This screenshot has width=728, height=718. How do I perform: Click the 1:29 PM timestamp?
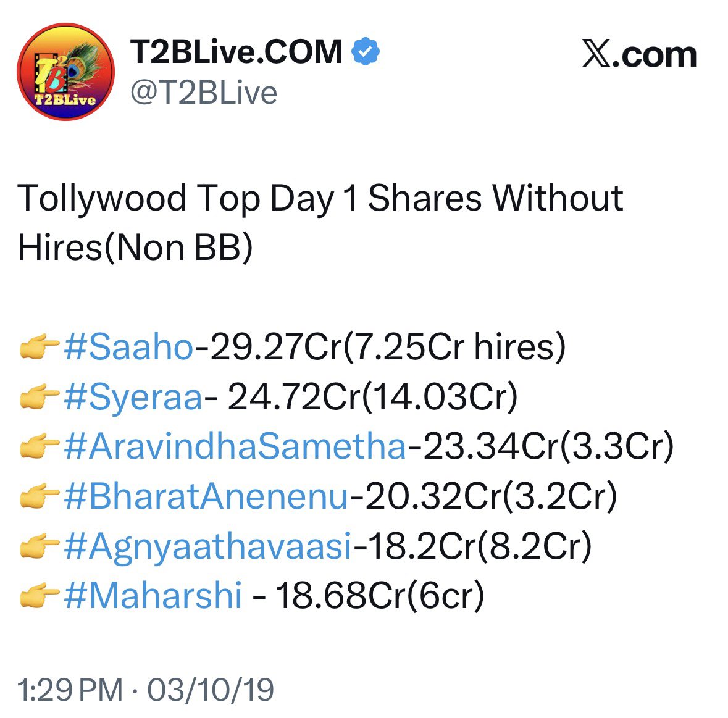coord(70,690)
